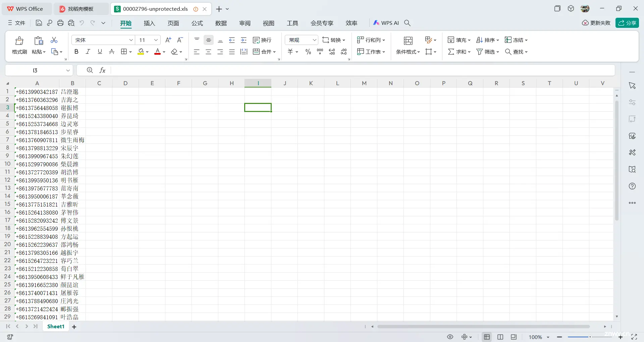The height and width of the screenshot is (342, 644).
Task: Open the font name dropdown 宋体
Action: (131, 40)
